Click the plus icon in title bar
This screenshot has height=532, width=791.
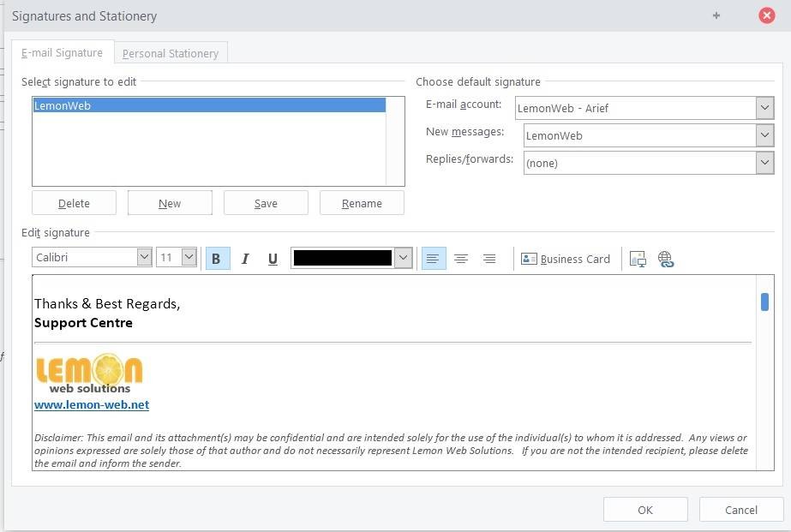pyautogui.click(x=716, y=15)
